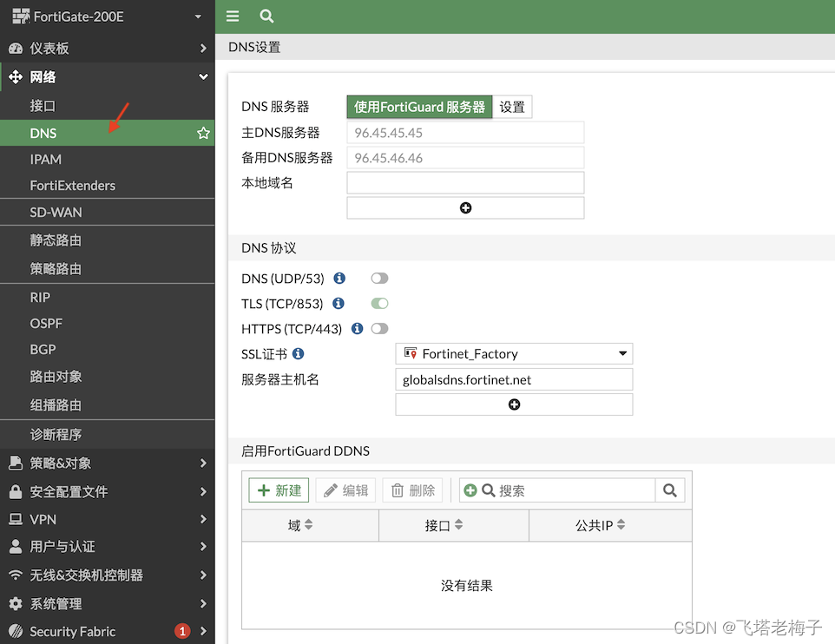Click the 删除 button

pos(413,490)
